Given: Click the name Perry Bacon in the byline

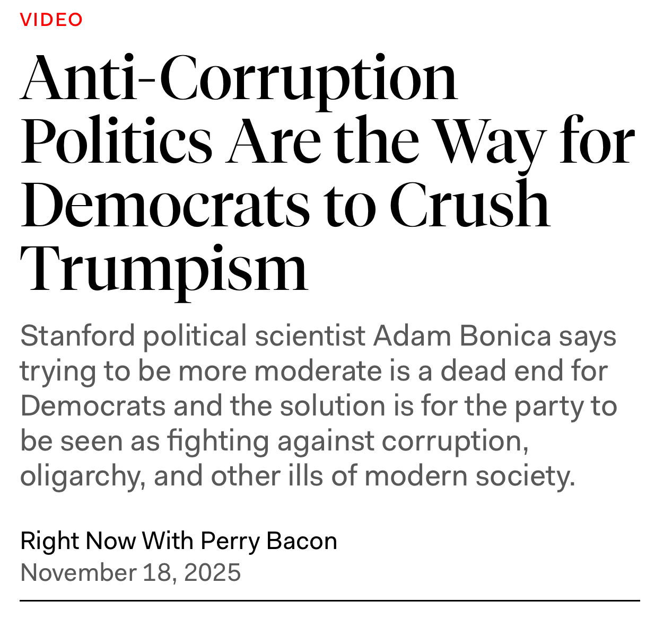Looking at the screenshot, I should [268, 541].
